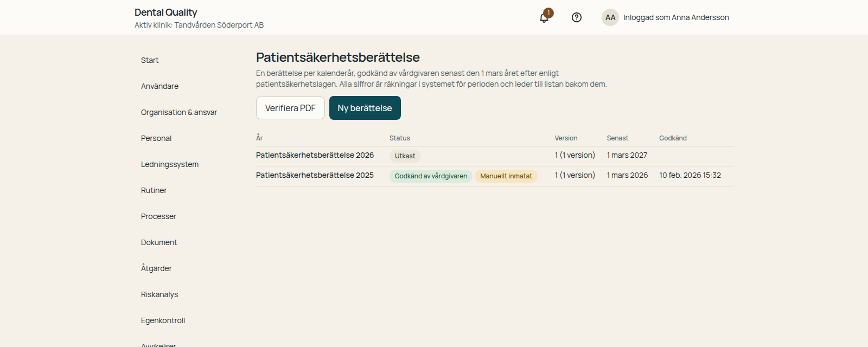
Task: Click Godkänd av vårdgivaren badge
Action: (x=431, y=176)
